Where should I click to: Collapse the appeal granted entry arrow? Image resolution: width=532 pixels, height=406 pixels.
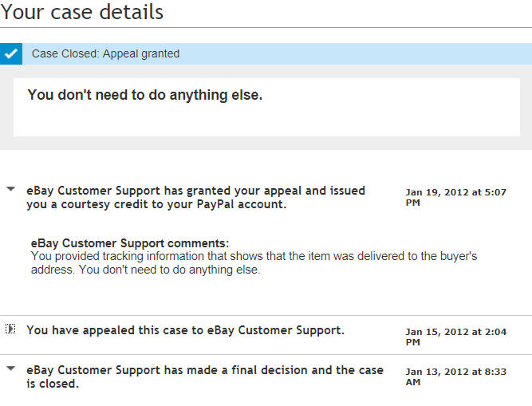(10, 190)
